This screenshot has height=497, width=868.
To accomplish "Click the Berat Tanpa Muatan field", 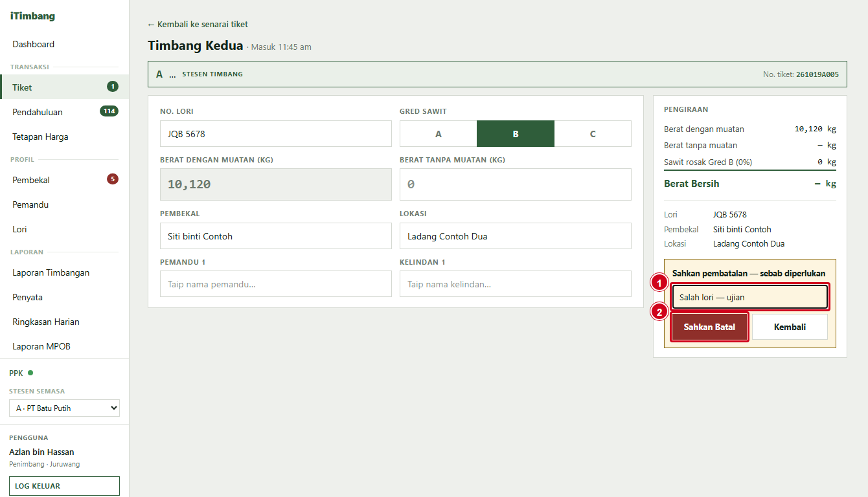I will 516,184.
